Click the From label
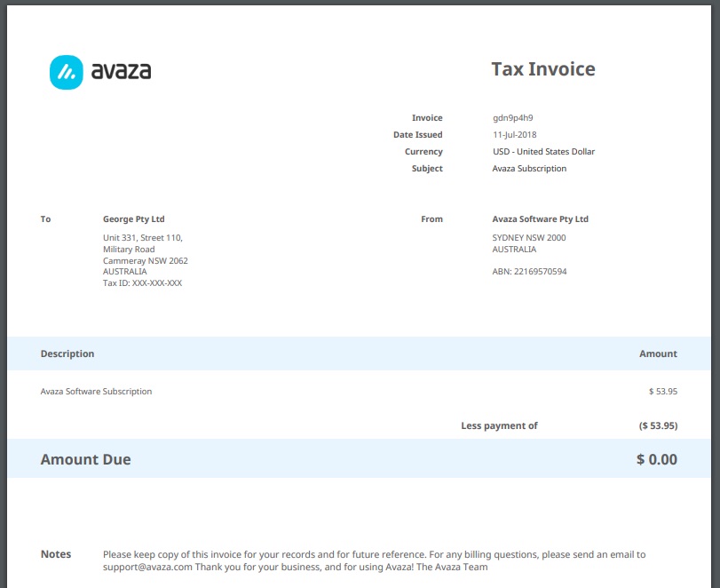720x588 pixels. click(x=431, y=219)
